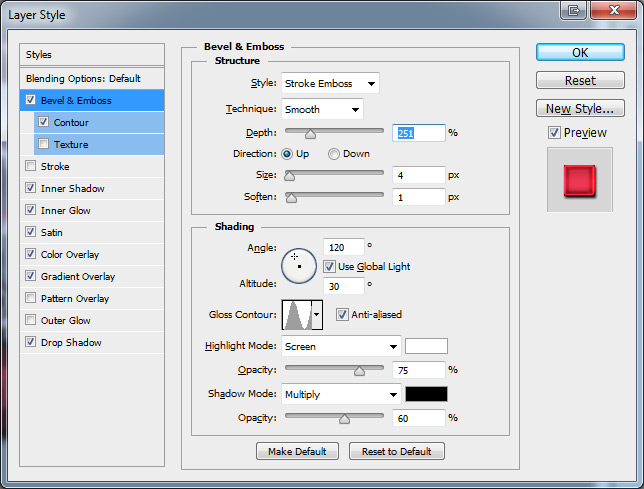
Task: Disable the Use Global Light checkbox
Action: point(330,267)
